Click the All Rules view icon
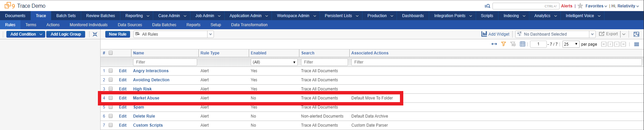The width and height of the screenshot is (644, 130). tap(137, 34)
